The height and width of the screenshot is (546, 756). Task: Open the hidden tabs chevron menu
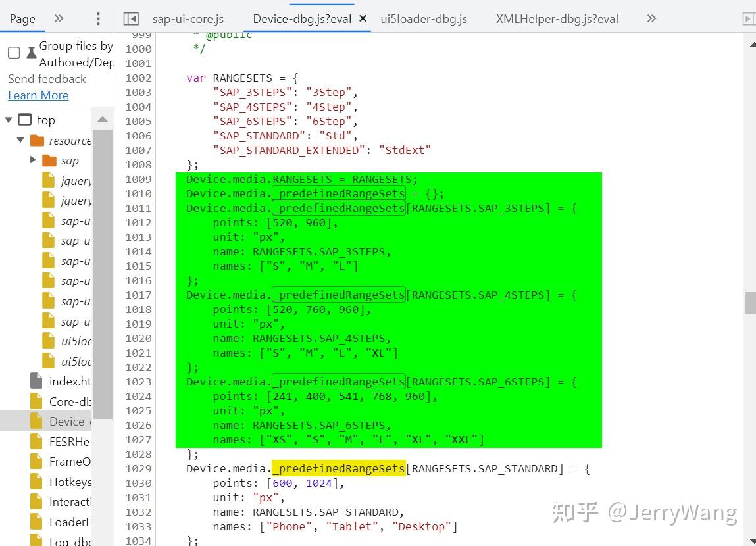651,18
